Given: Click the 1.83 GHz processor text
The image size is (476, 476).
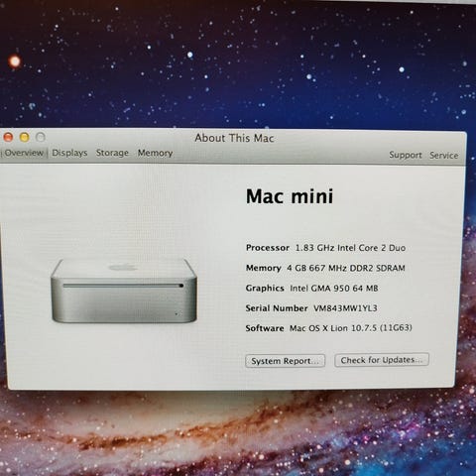Looking at the screenshot, I should [350, 248].
